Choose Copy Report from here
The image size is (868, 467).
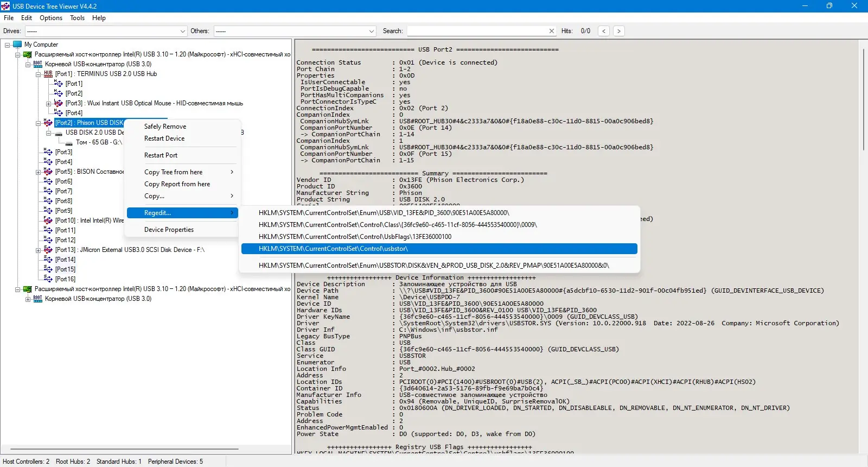coord(182,184)
